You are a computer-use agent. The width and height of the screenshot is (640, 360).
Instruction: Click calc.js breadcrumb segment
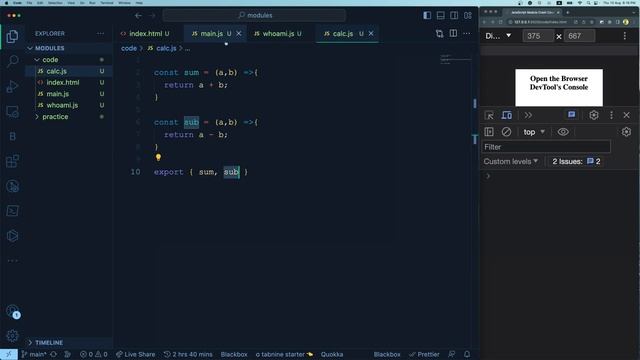click(x=162, y=48)
